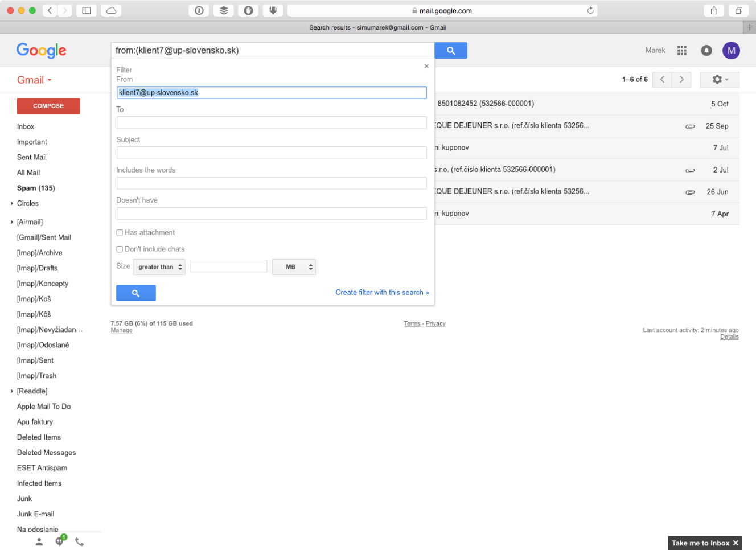Go to newer results arrow
This screenshot has width=756, height=550.
[662, 80]
